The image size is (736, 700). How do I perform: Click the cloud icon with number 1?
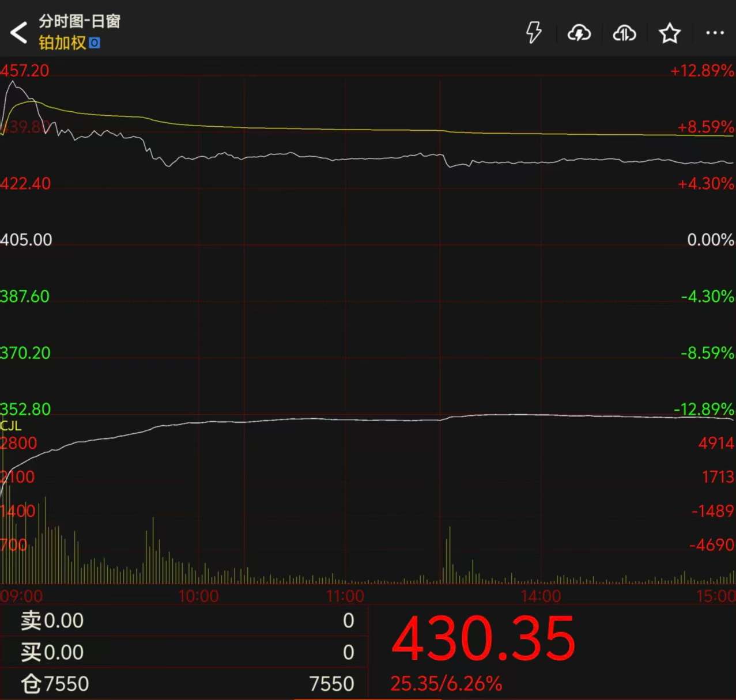pos(624,33)
